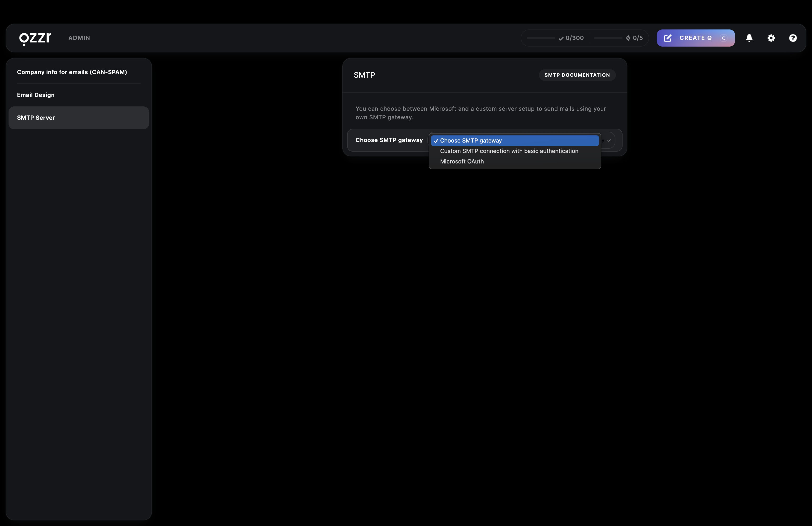The height and width of the screenshot is (526, 812).
Task: Click the lightning icon beside 0/5
Action: [x=628, y=38]
